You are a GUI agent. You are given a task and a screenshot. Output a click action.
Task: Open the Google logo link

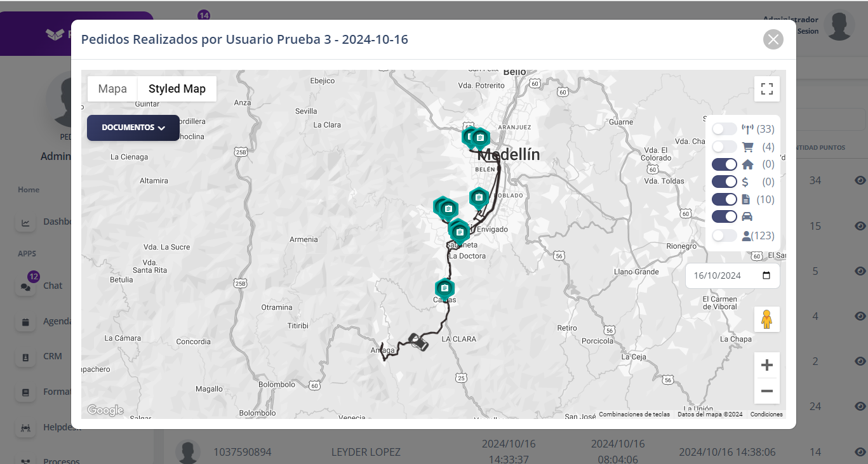105,411
